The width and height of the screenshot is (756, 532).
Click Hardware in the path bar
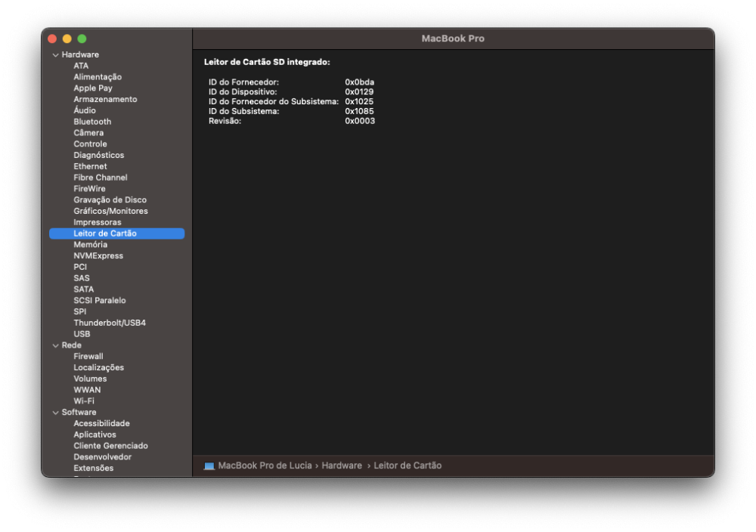342,466
